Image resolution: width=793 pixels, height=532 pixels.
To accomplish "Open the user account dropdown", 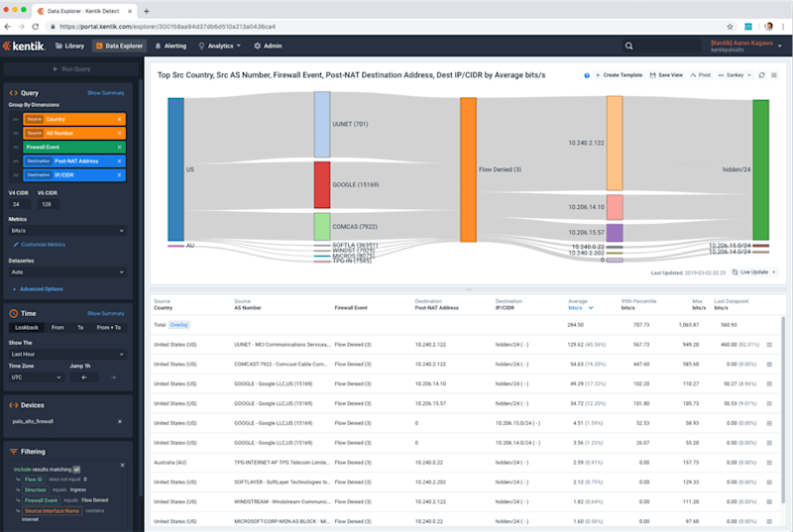I will pos(746,46).
